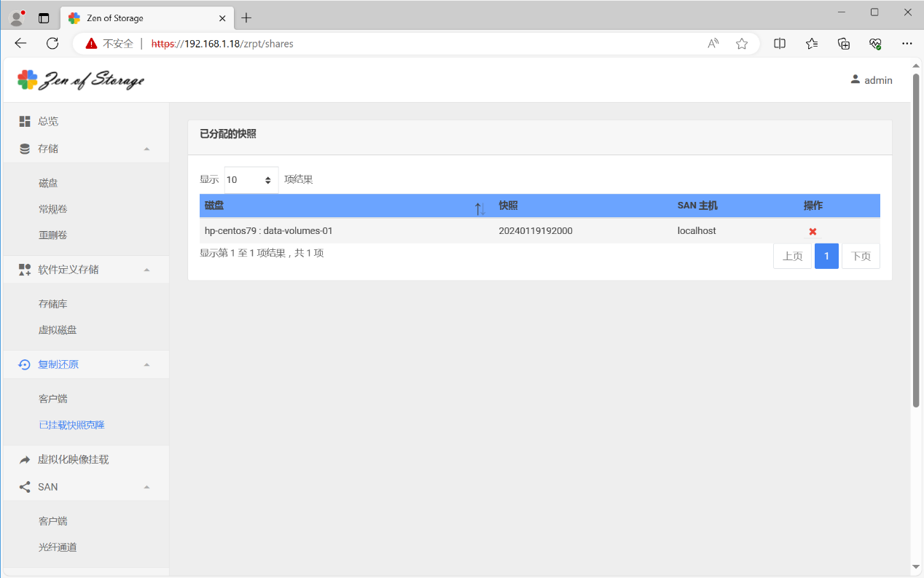The width and height of the screenshot is (924, 578).
Task: Click the read aloud icon in address bar
Action: [x=713, y=44]
